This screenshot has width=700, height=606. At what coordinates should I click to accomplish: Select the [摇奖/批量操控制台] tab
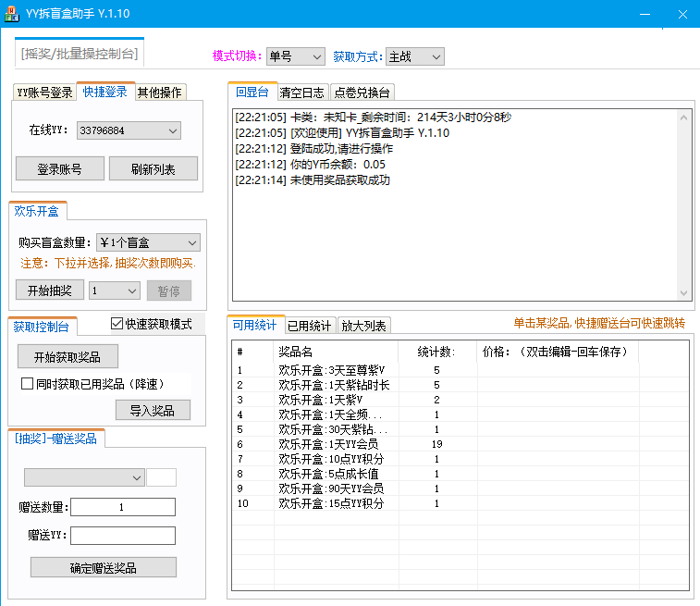80,54
